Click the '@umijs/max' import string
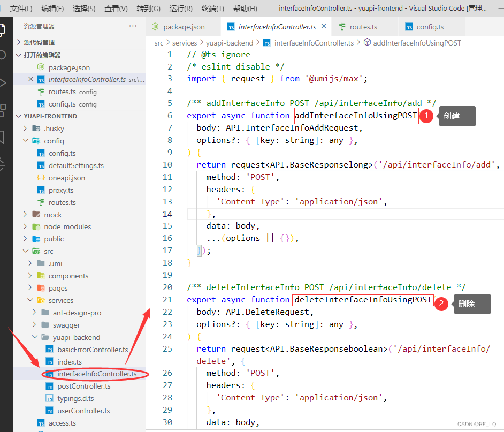Viewport: 504px width, 432px height. click(x=334, y=79)
